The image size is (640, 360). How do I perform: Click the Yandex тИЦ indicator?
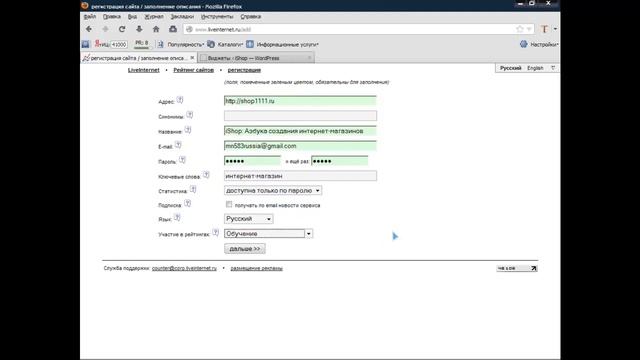pyautogui.click(x=111, y=44)
